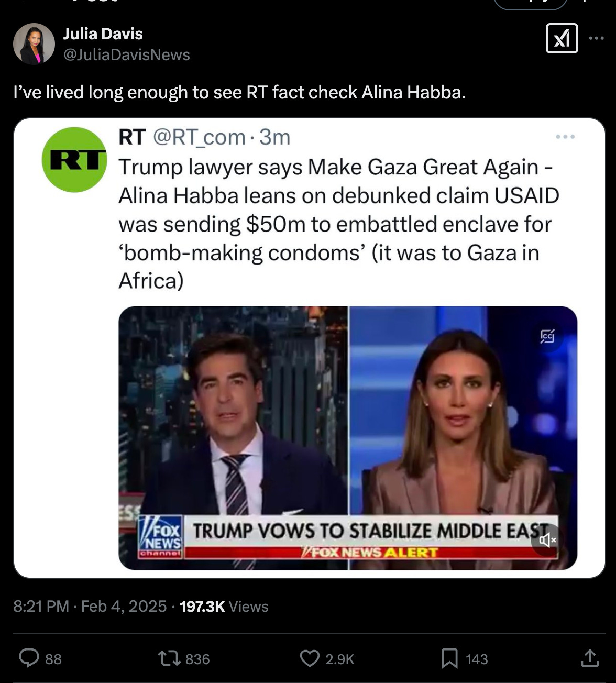Click the 8:21 PM Feb 4, 2025 timestamp
Viewport: 616px width, 683px height.
click(x=90, y=606)
